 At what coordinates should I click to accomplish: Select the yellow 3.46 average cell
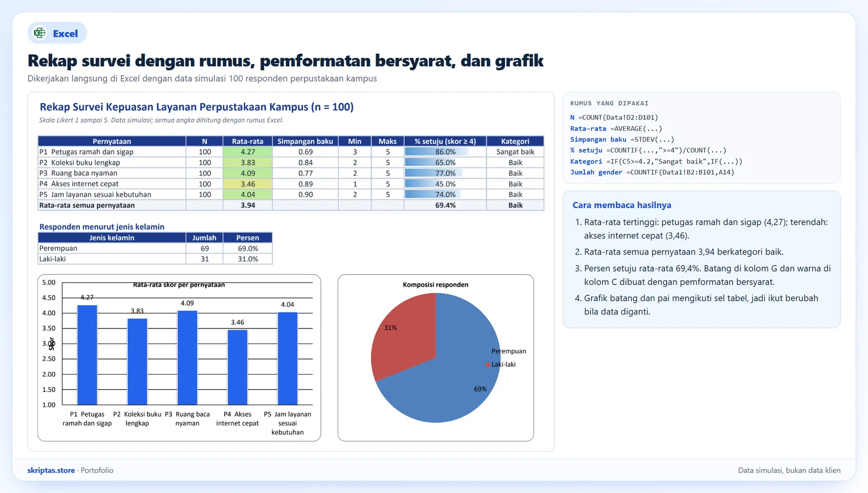[x=247, y=184]
